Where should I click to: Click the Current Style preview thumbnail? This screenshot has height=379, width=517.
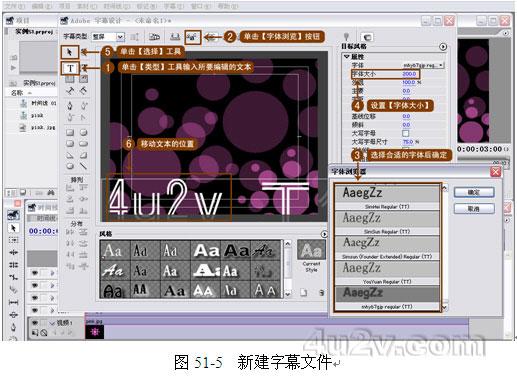[311, 250]
